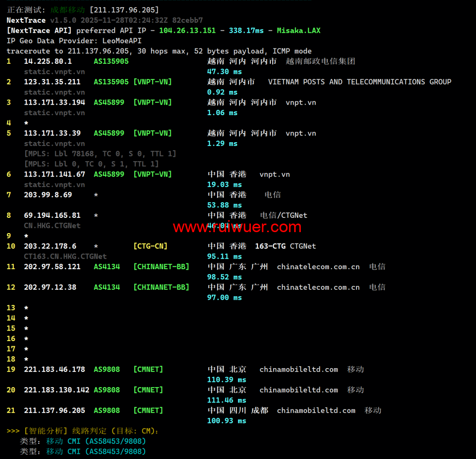This screenshot has height=459, width=476.
Task: Select the API IP 104.26.13.151
Action: [187, 30]
